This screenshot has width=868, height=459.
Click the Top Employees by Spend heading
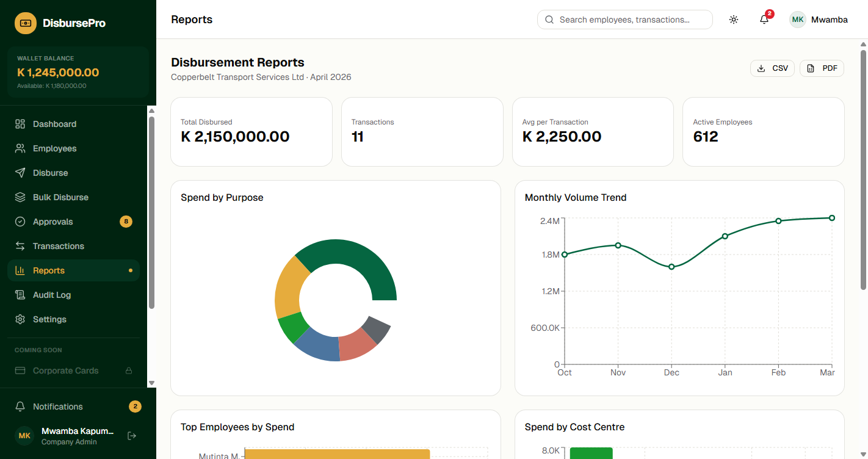237,427
